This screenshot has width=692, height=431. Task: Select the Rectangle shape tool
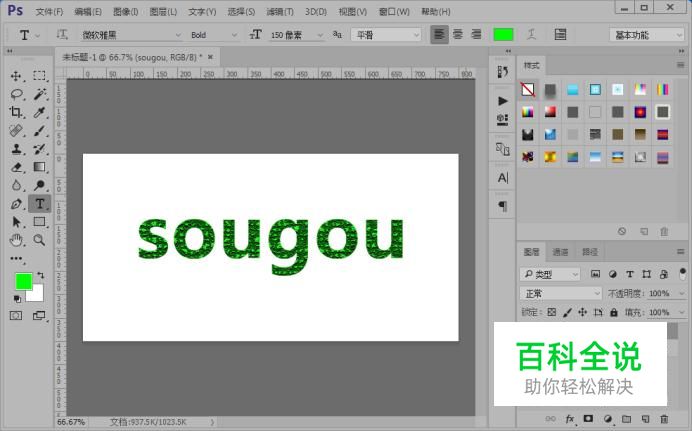pos(39,221)
